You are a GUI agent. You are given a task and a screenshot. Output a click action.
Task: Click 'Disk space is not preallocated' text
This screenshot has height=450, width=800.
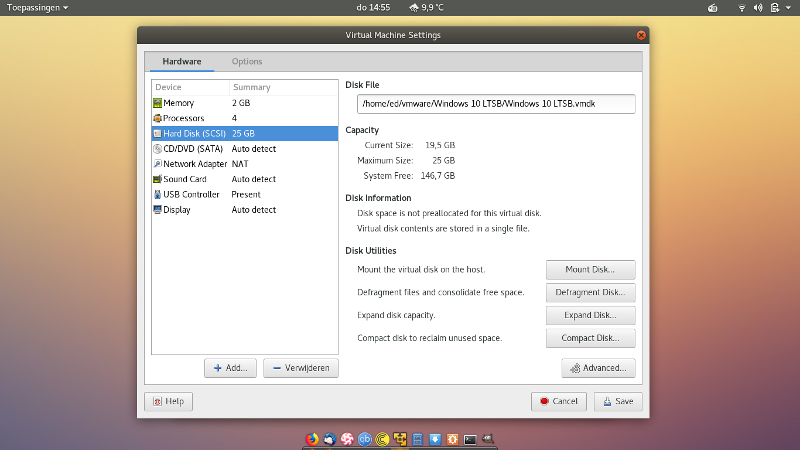[449, 213]
